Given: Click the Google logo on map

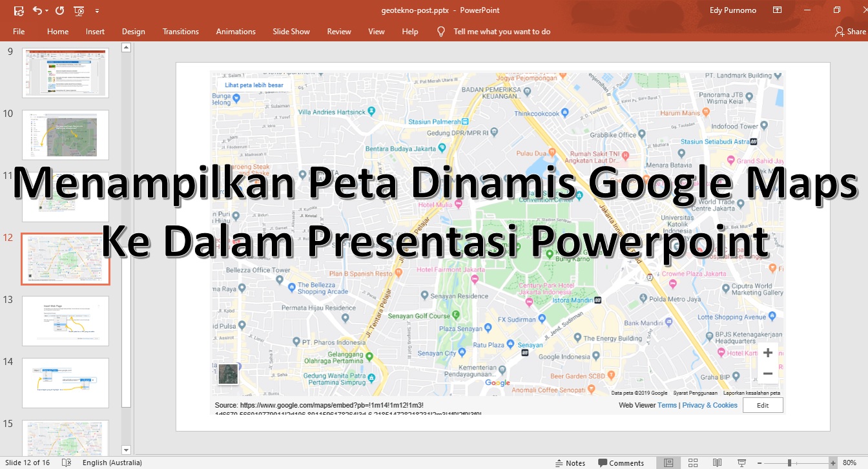Looking at the screenshot, I should click(x=497, y=383).
